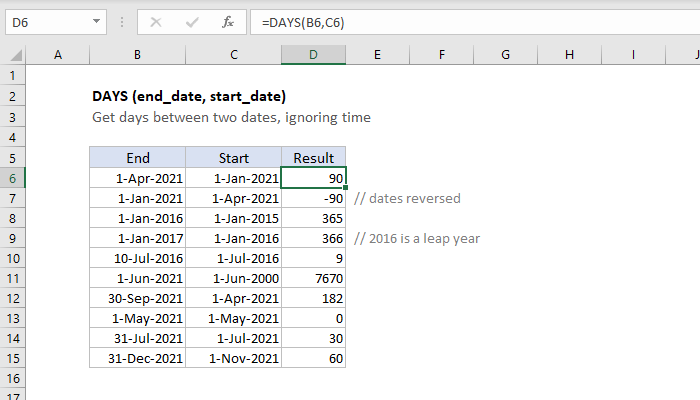This screenshot has width=700, height=400.
Task: Click the 'End' header cell
Action: [x=138, y=158]
